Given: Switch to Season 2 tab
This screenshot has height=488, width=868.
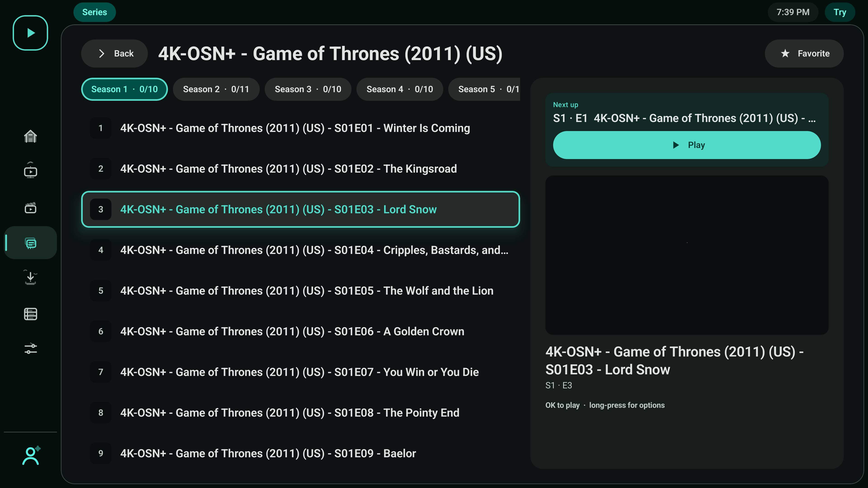Looking at the screenshot, I should point(216,89).
